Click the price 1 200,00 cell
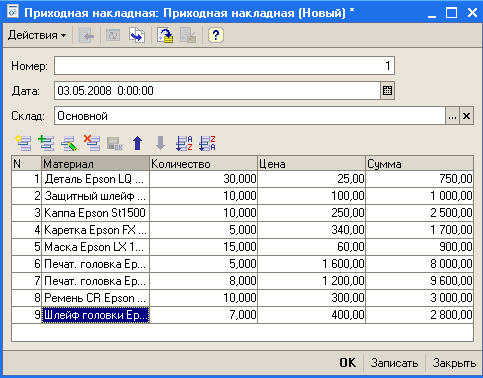Screen dimensions: 483x378 pos(311,281)
